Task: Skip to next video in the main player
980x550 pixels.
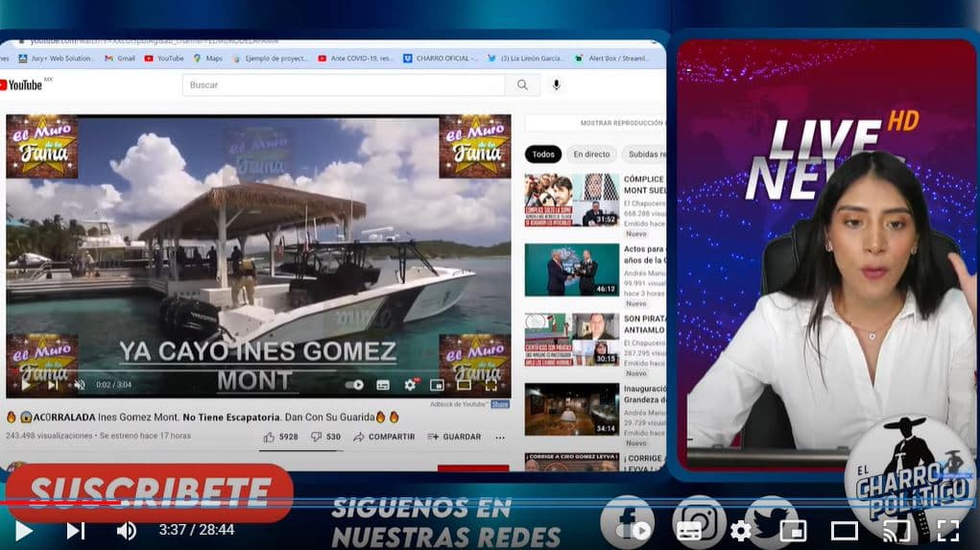Action: point(76,531)
